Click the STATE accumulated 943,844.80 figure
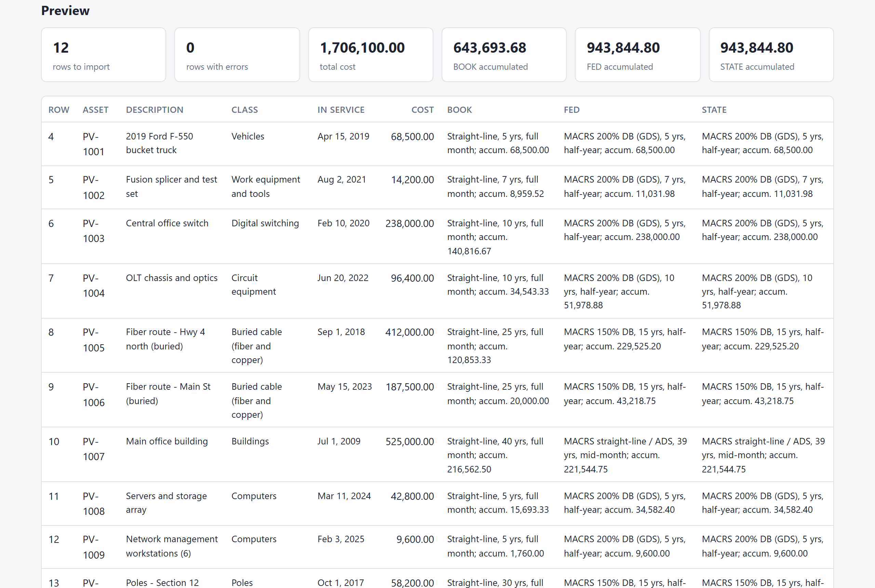The image size is (875, 588). pos(756,48)
